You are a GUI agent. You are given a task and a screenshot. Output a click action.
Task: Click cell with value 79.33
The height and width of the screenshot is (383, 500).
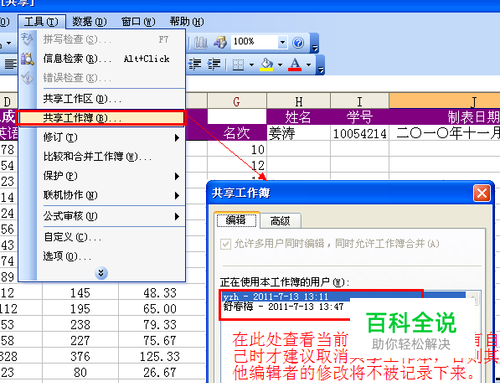tap(162, 324)
